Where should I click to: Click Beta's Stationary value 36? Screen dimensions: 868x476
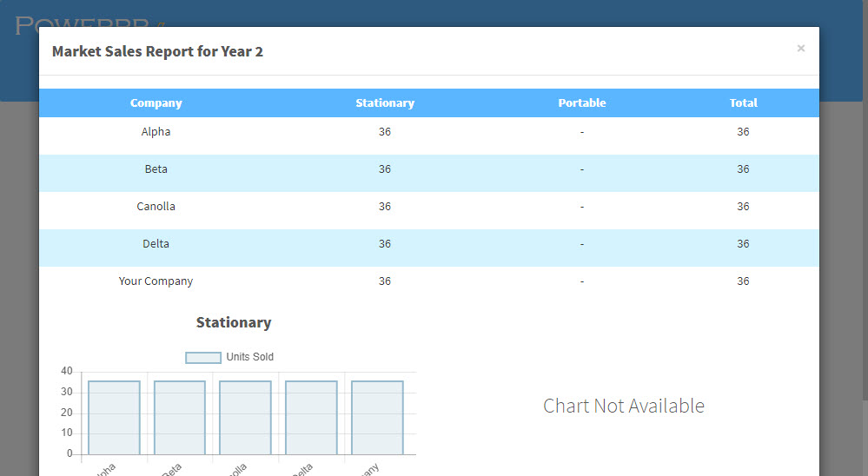pos(385,169)
